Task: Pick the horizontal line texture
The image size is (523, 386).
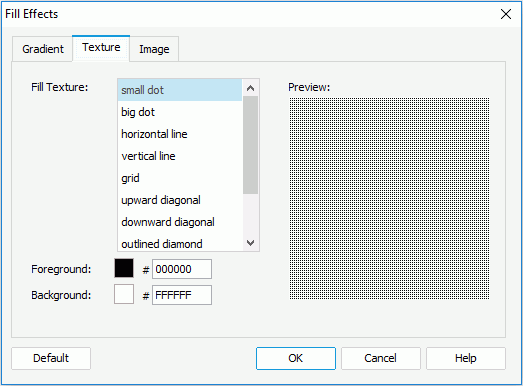Action: 180,134
